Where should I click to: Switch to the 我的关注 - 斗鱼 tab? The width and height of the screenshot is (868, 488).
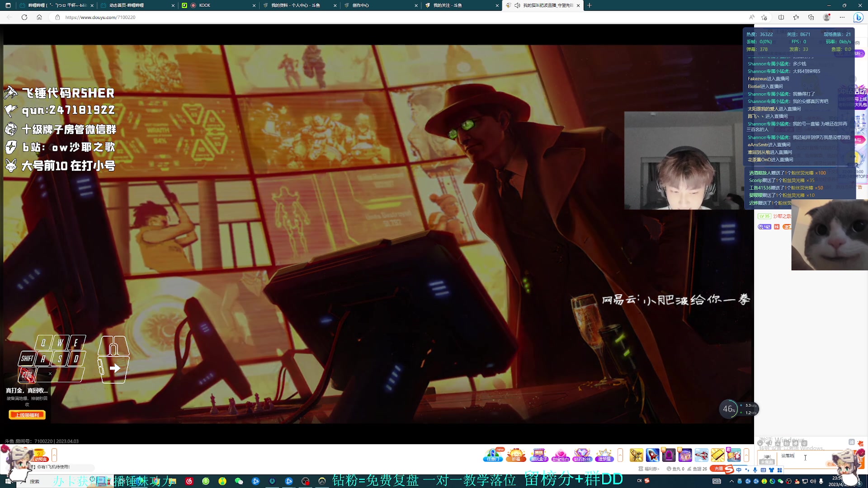click(461, 5)
